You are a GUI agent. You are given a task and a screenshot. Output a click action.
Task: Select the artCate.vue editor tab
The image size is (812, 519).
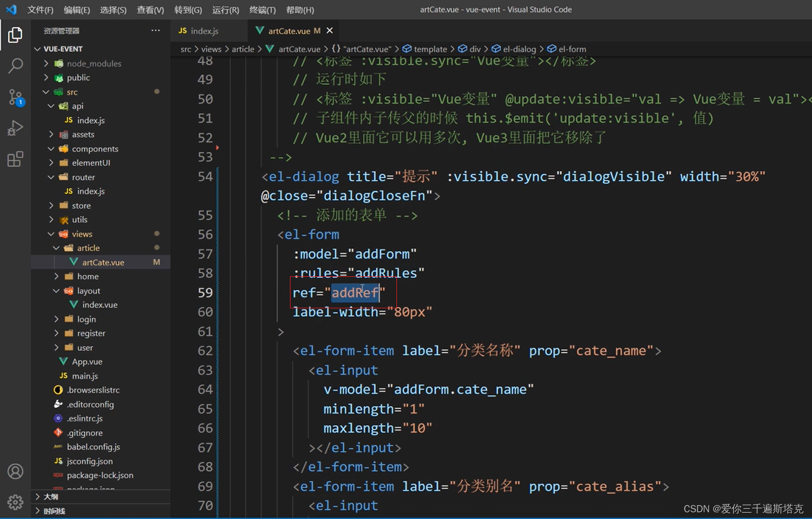[x=288, y=30]
